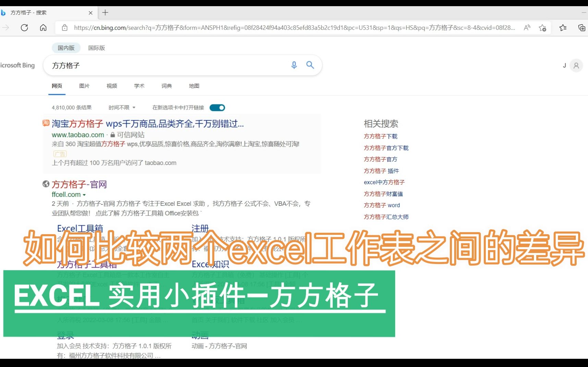The width and height of the screenshot is (588, 367).
Task: Click the Microsoft Bing logo
Action: pos(17,65)
